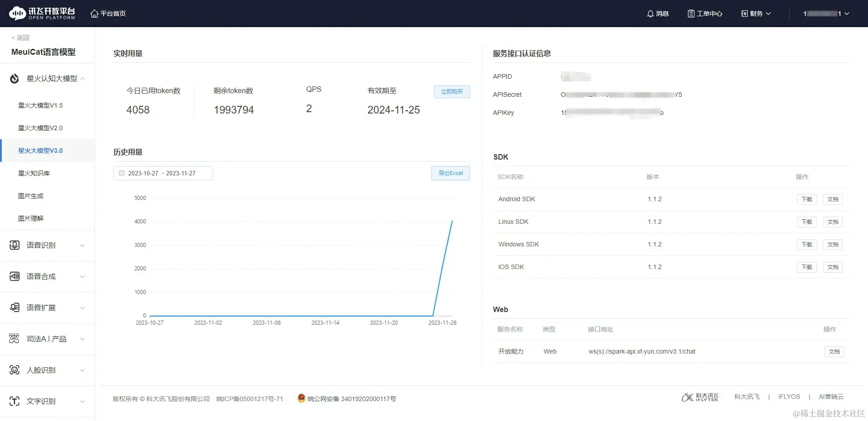Click the 司法A.I.产品 scales icon
Screen dimensions: 868x421
click(14, 339)
